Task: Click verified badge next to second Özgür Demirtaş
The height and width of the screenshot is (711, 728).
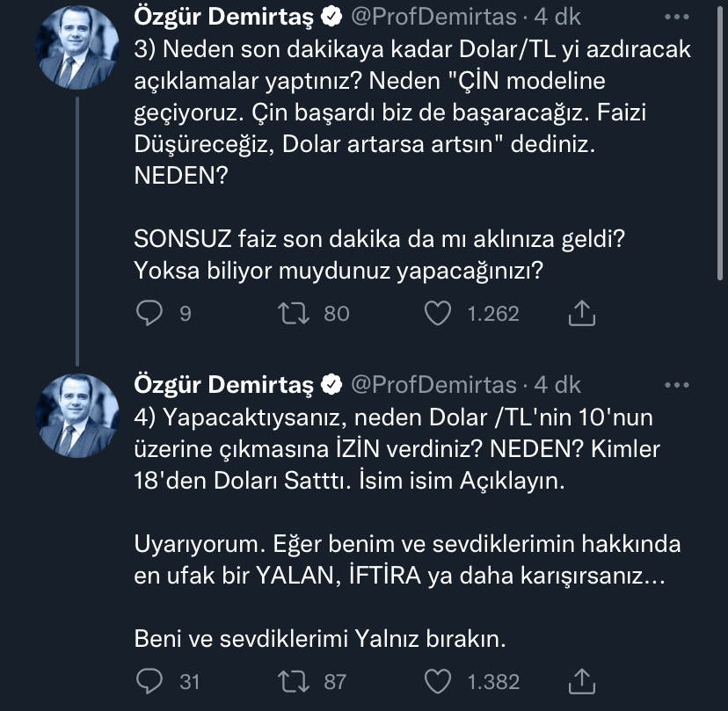Action: [x=331, y=385]
